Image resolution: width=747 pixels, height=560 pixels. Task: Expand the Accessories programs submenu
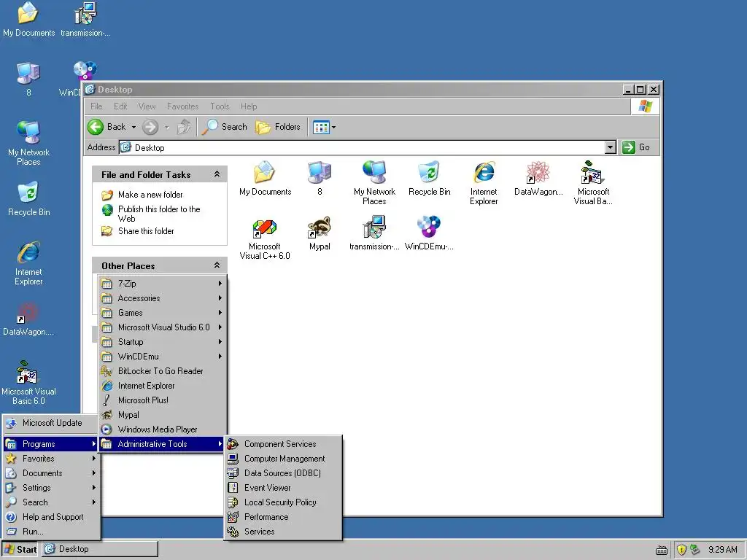point(162,298)
